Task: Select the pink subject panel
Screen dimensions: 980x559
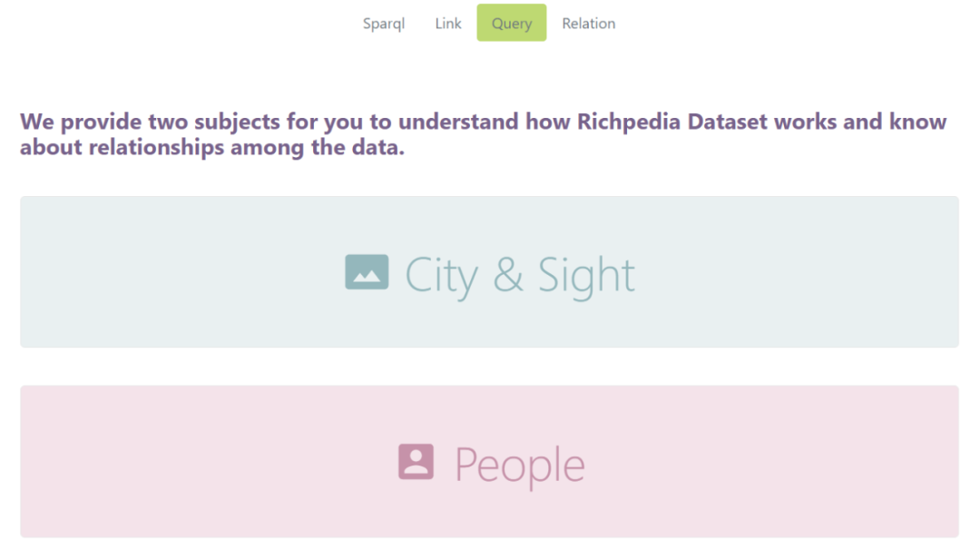Action: [181, 462]
